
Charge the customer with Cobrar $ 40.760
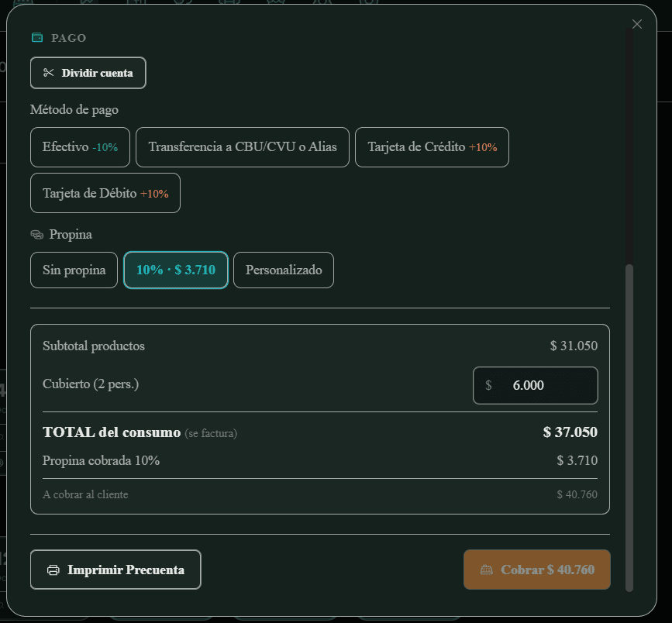pos(537,570)
